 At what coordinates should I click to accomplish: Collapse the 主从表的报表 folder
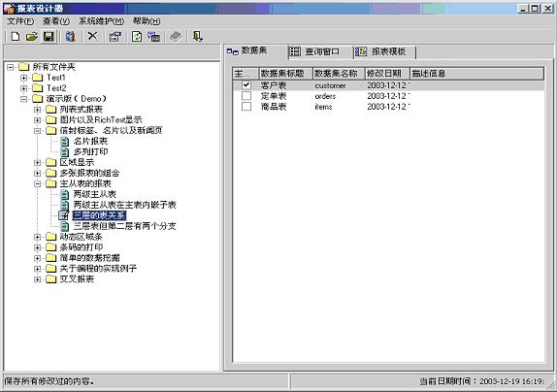[x=37, y=184]
